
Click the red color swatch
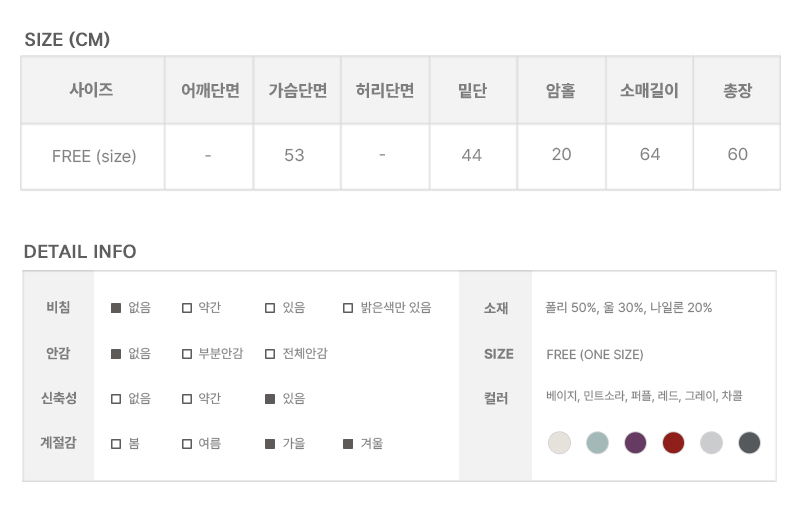click(x=674, y=442)
